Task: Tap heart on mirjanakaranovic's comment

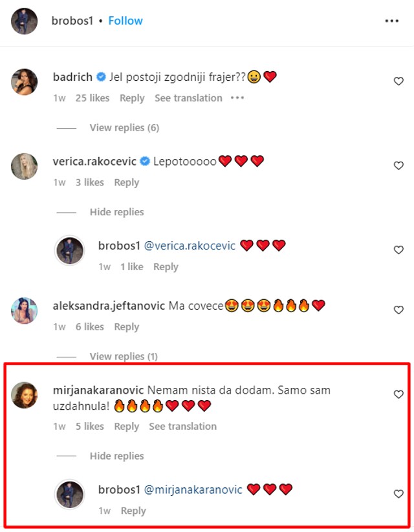Action: 398,394
